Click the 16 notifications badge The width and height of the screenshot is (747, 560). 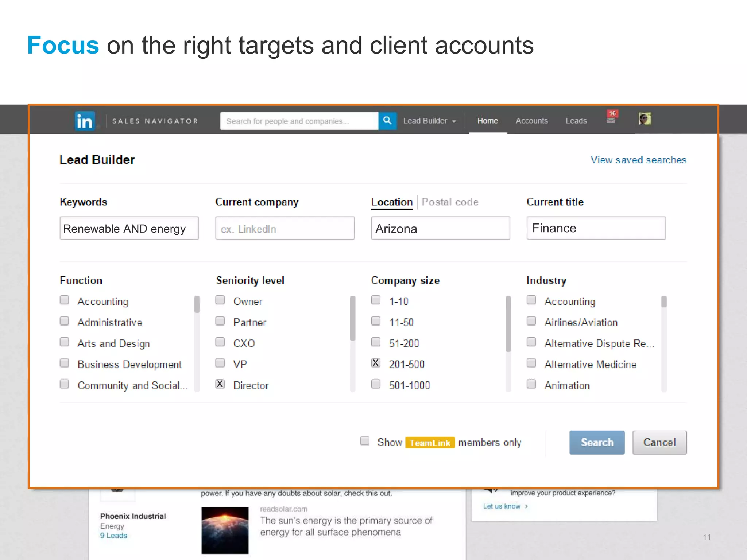click(613, 113)
